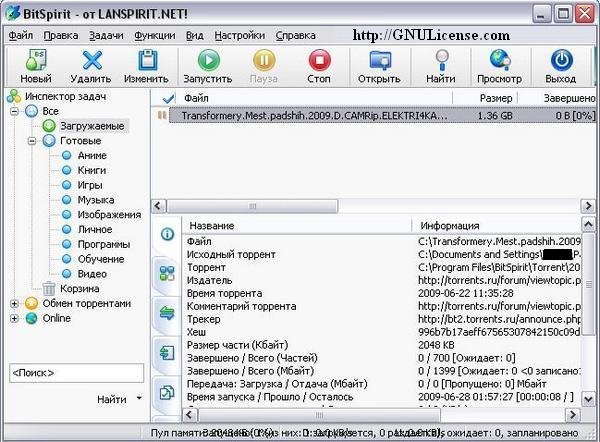Click the sidebar Найти search button
This screenshot has height=442, width=600.
pyautogui.click(x=111, y=399)
